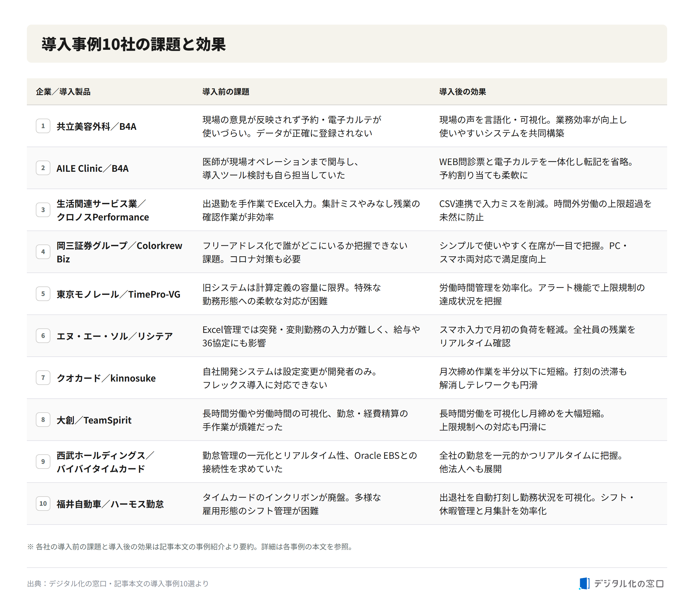Click the Excel管理では突発・変則勤務 issue text
The height and width of the screenshot is (616, 694).
311,336
